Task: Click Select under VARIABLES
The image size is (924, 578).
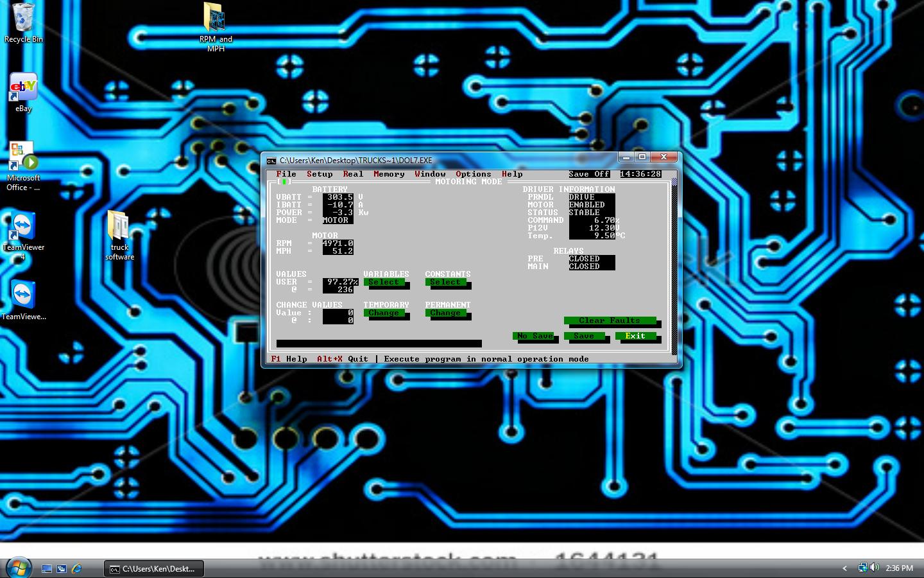Action: 384,282
